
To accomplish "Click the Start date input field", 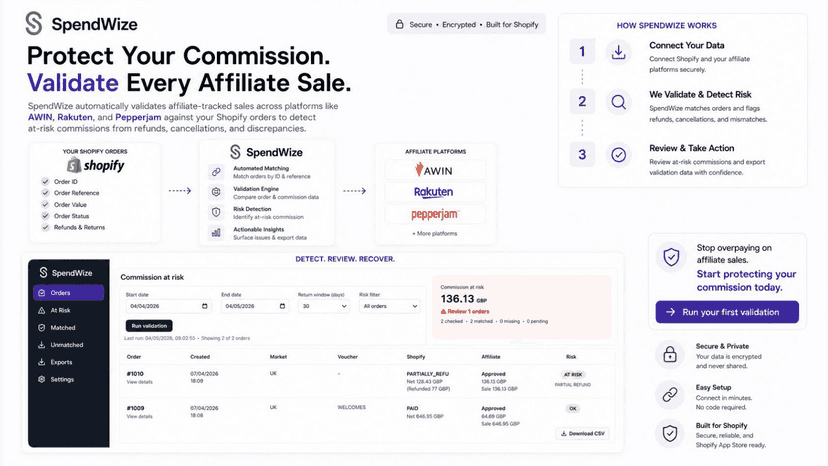I will [168, 306].
